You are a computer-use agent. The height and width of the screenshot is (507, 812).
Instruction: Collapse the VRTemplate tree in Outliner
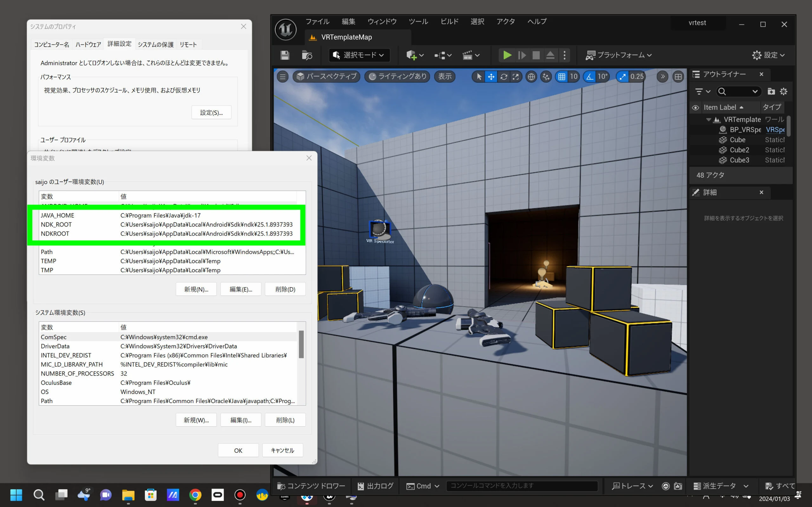pyautogui.click(x=708, y=120)
